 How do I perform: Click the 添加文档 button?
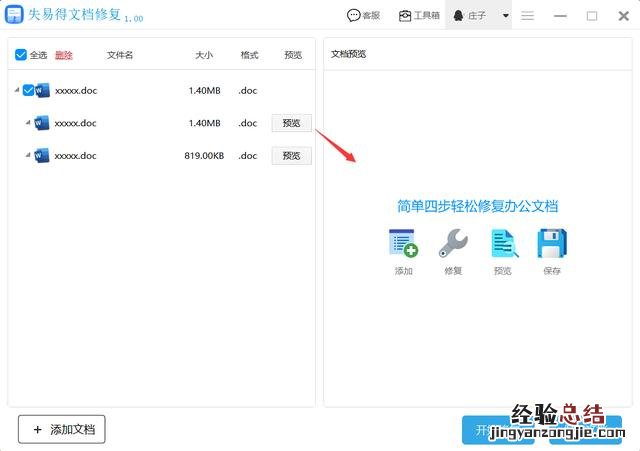pos(62,429)
